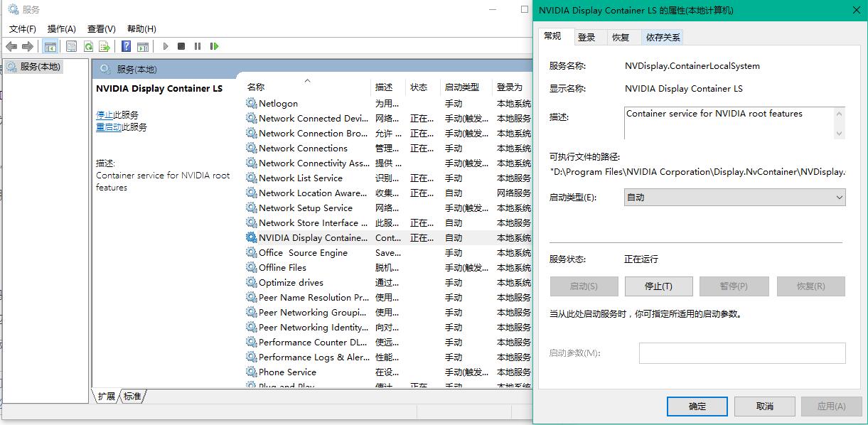Click the 启动参数 input field
This screenshot has width=868, height=425.
pyautogui.click(x=741, y=353)
